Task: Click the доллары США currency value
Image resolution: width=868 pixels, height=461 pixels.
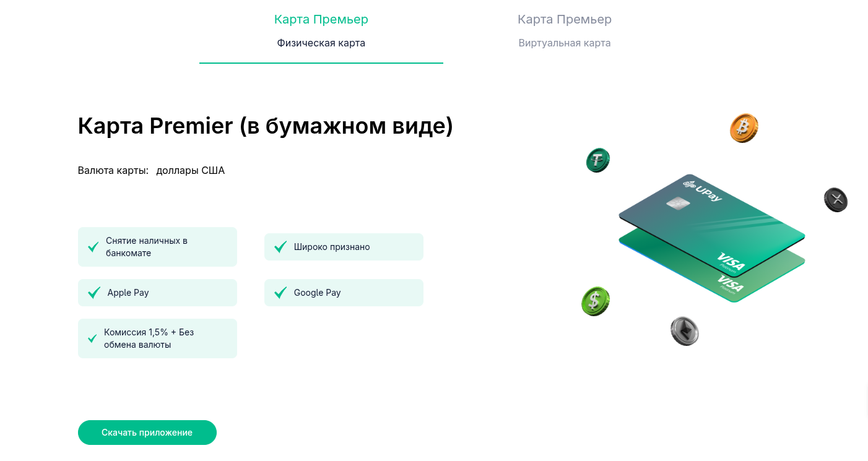Action: [190, 170]
